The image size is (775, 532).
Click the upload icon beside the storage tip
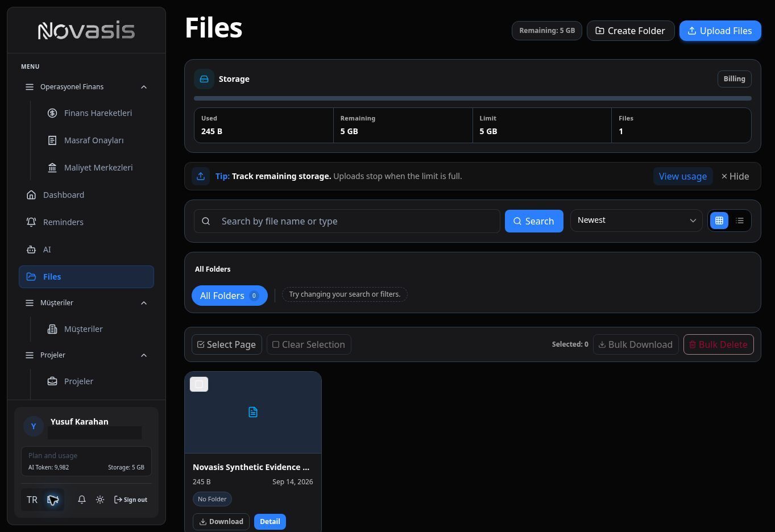201,176
